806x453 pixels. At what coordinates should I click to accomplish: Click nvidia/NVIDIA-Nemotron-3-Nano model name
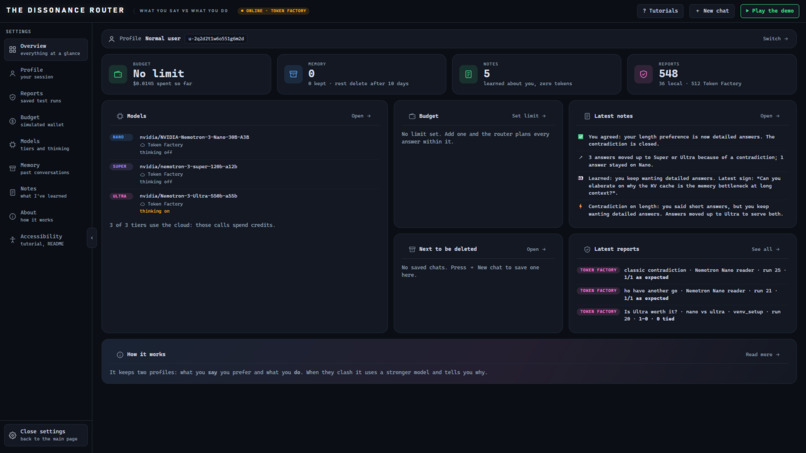pyautogui.click(x=194, y=137)
